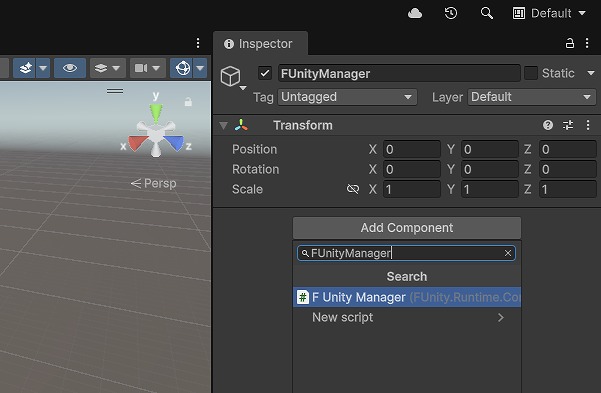Viewport: 601px width, 393px height.
Task: Toggle scene effects skybox button
Action: tap(25, 68)
